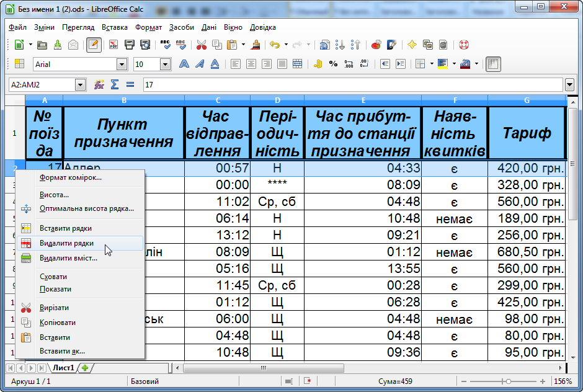Screen dimensions: 583x392
Task: Open the Name Box dropdown
Action: point(80,85)
